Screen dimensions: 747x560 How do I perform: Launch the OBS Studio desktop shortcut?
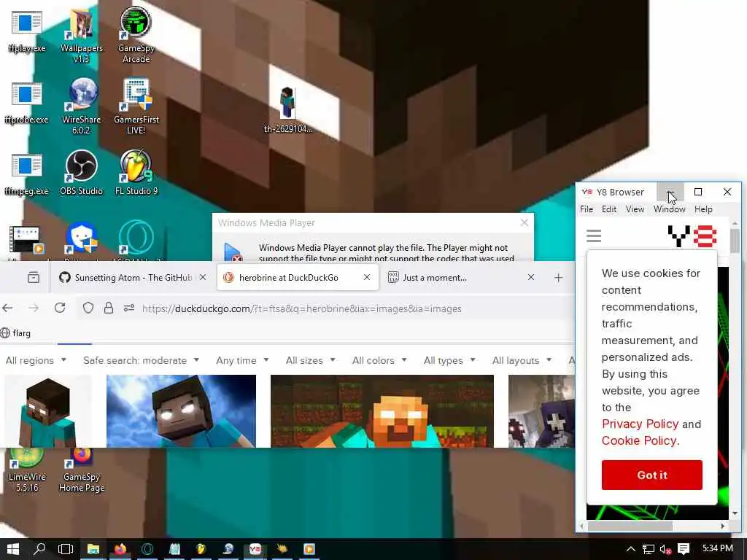tap(82, 173)
